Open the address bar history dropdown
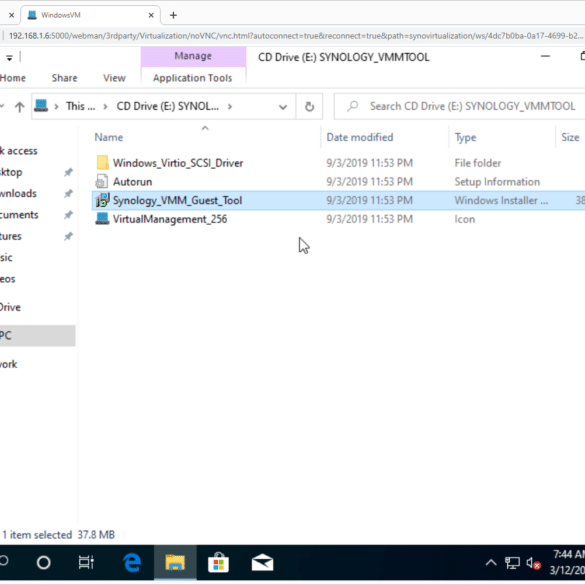This screenshot has width=585, height=585. tap(283, 107)
